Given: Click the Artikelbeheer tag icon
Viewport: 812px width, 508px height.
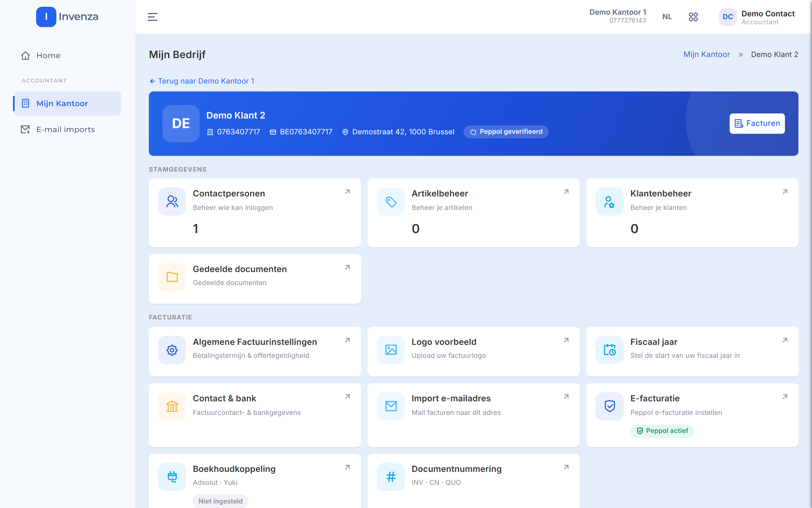Looking at the screenshot, I should pos(391,201).
